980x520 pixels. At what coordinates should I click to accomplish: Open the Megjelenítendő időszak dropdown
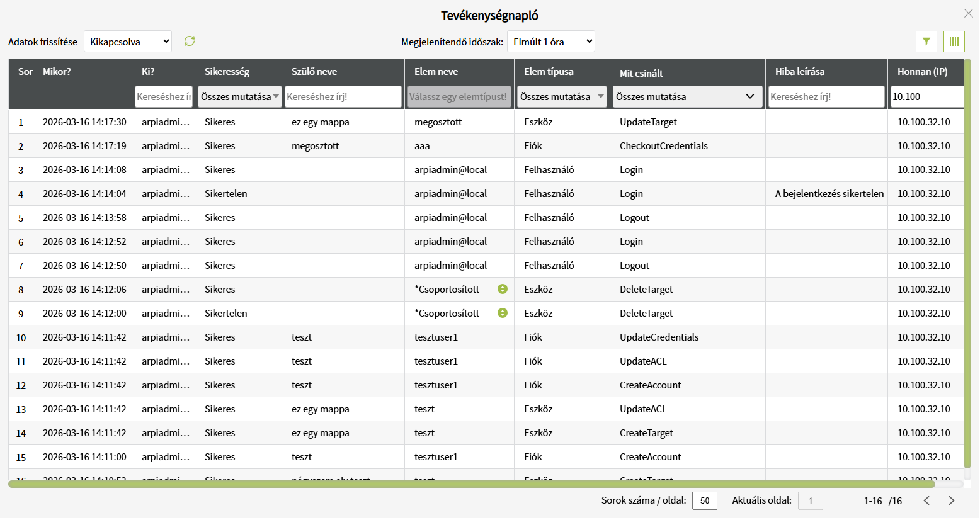point(550,42)
